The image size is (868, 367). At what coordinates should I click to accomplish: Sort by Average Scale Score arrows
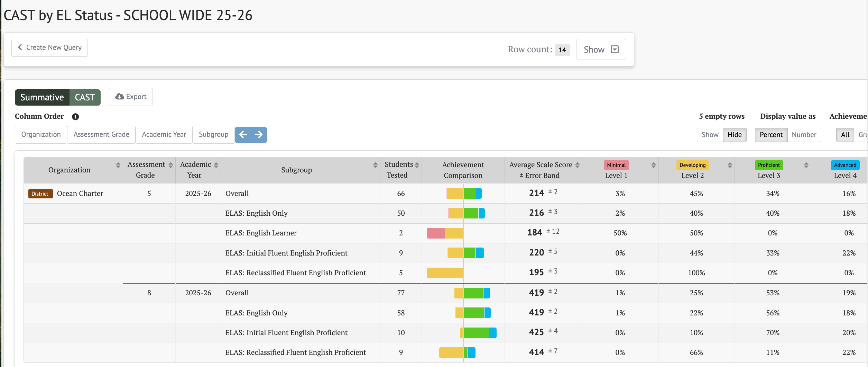pos(577,165)
